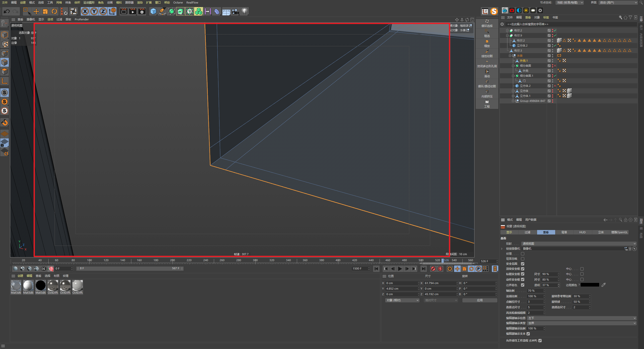Select the inner extrude tool 内部挤压

coord(487,94)
